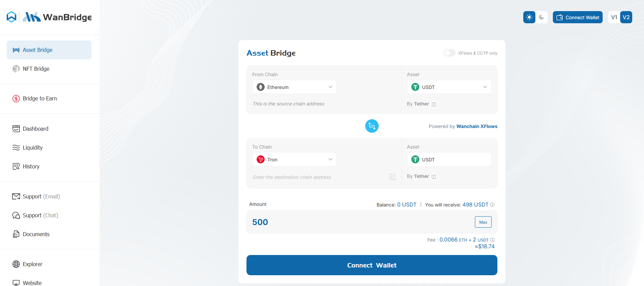Click the Support (Email) link

(49, 196)
